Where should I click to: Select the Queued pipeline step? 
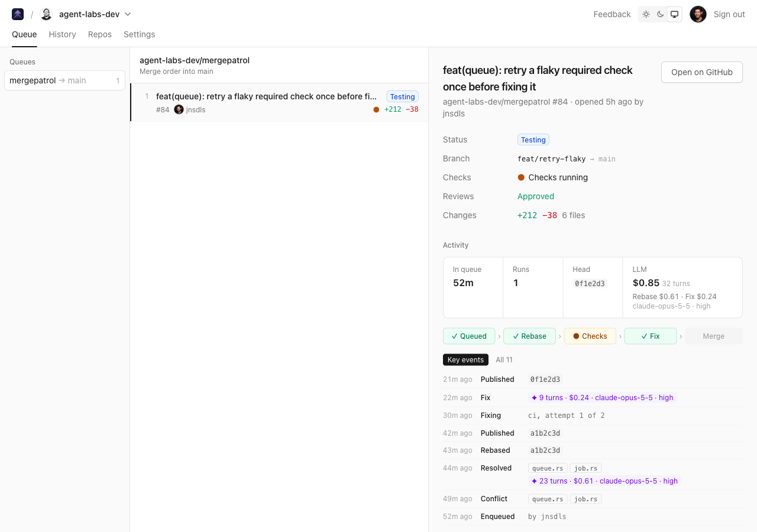pyautogui.click(x=469, y=336)
